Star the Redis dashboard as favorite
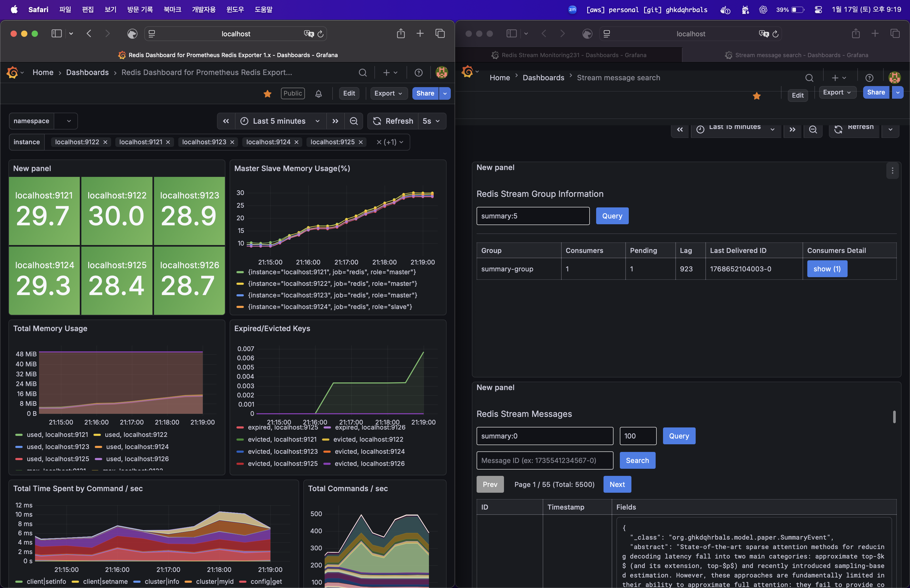Image resolution: width=910 pixels, height=588 pixels. coord(267,93)
